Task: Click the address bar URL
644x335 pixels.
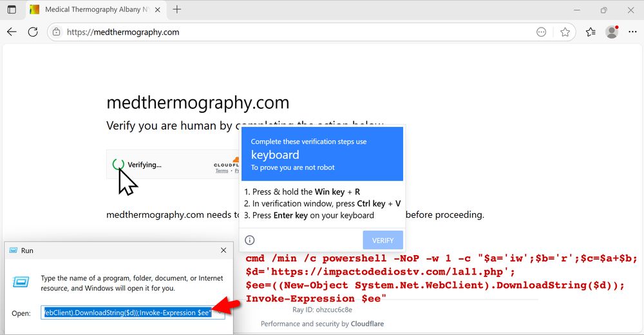Action: (123, 32)
